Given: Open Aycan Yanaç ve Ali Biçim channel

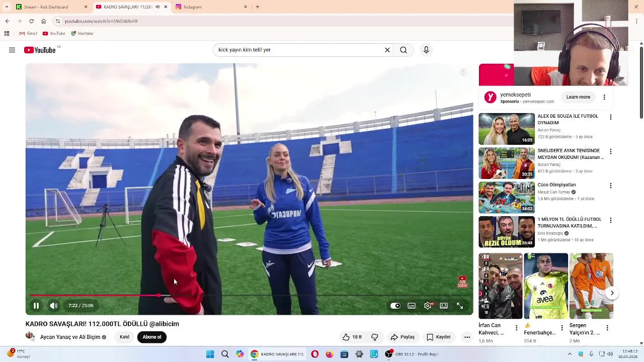Looking at the screenshot, I should 70,337.
